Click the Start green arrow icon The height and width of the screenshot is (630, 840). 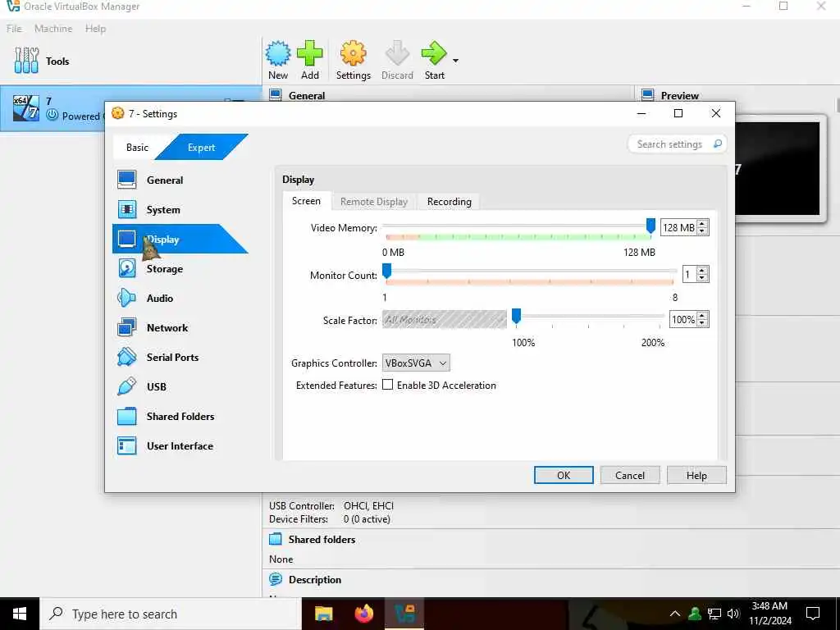[x=433, y=53]
